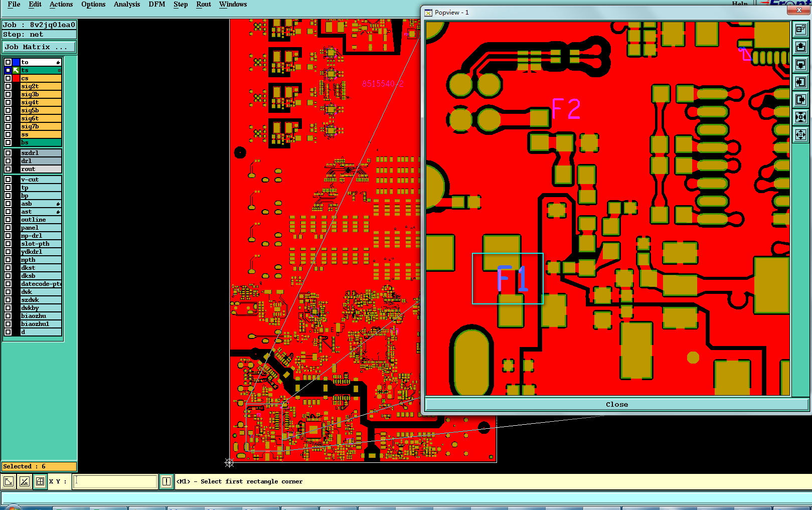This screenshot has width=812, height=510.
Task: Click the blue swatch of layer to
Action: coord(16,62)
